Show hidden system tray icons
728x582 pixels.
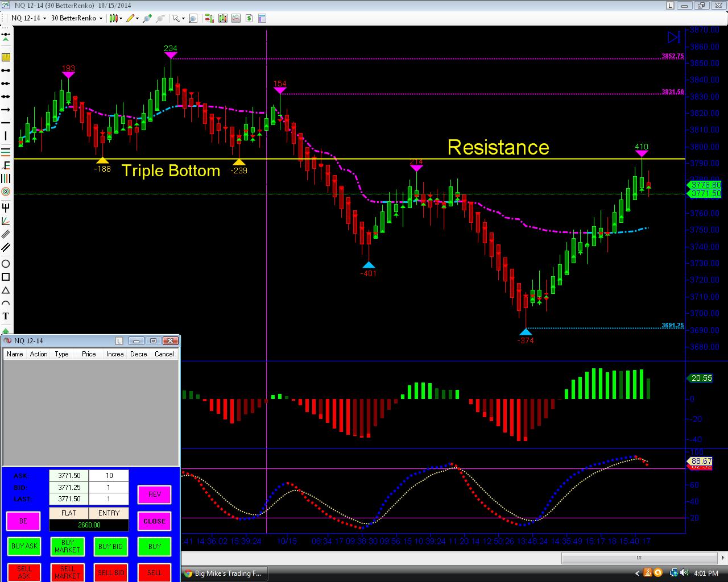636,573
